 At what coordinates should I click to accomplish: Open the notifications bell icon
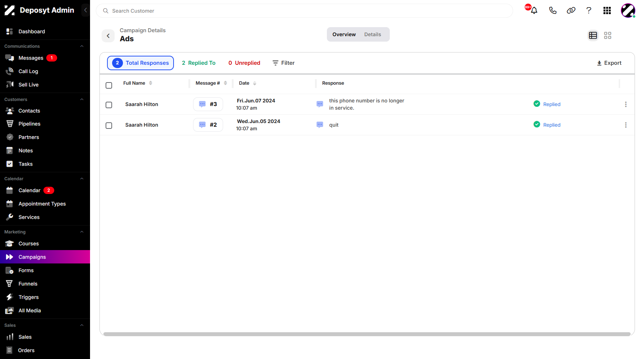pos(534,10)
